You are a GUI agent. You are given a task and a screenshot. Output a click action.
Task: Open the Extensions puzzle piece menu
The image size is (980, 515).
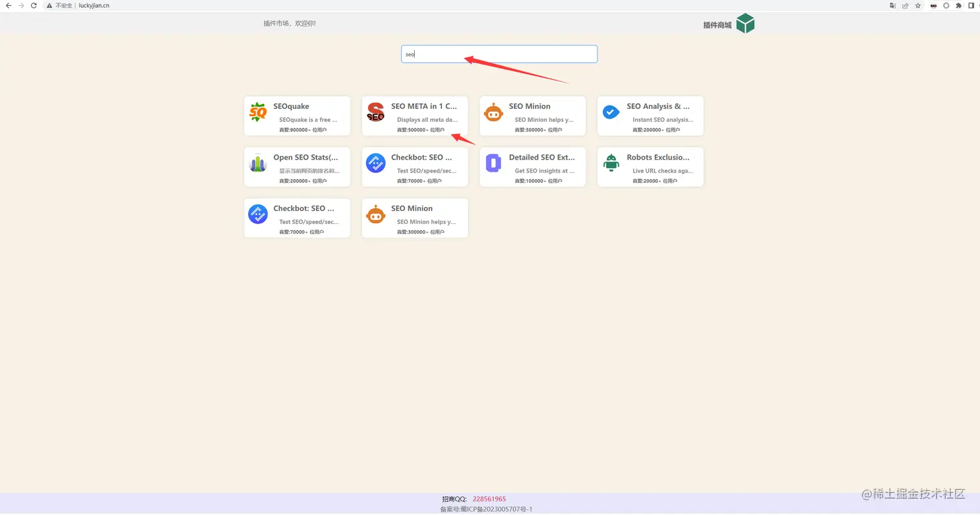pyautogui.click(x=959, y=5)
